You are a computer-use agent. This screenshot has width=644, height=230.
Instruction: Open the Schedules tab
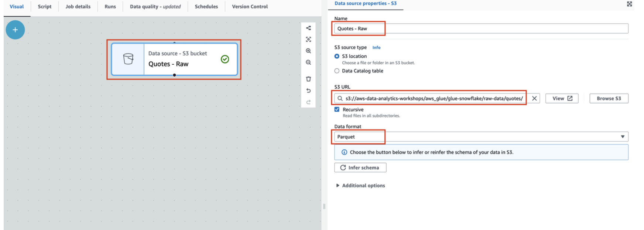(x=206, y=7)
